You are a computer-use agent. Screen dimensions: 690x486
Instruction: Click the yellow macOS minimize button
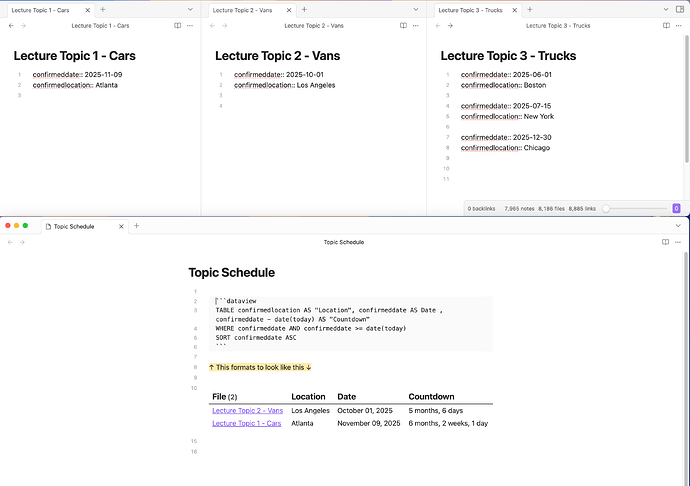pos(16,225)
